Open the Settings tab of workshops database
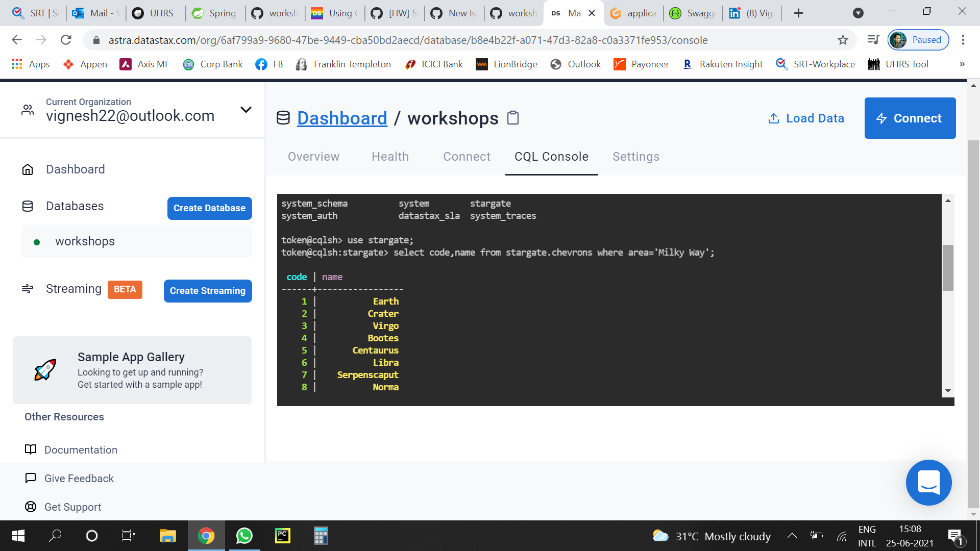 (635, 157)
